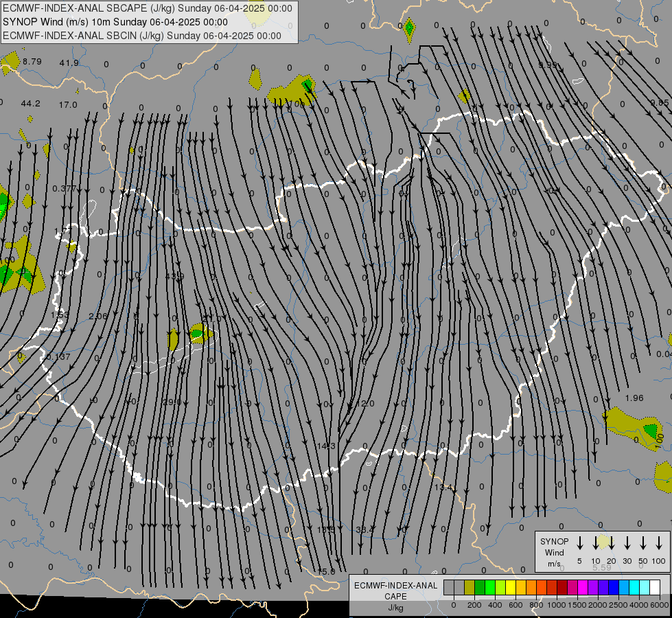Click ECMWF-INDEX-ANAL CAPE legend label
The image size is (672, 618).
tap(395, 591)
